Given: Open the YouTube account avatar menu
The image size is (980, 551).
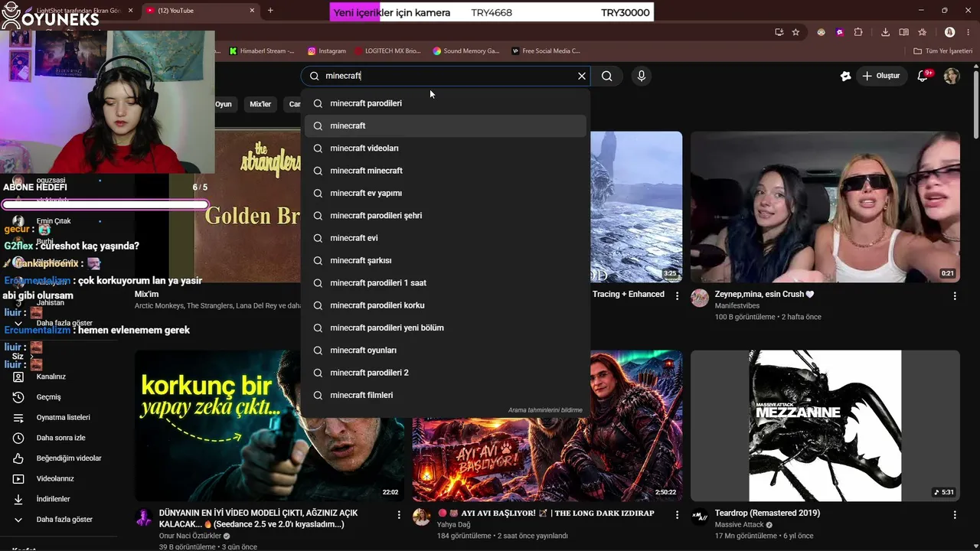Looking at the screenshot, I should click(952, 76).
